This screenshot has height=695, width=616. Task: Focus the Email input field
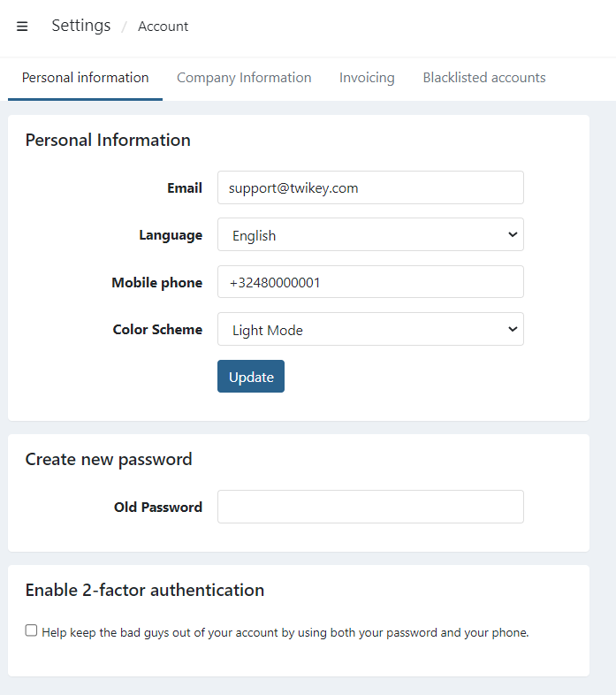[369, 187]
